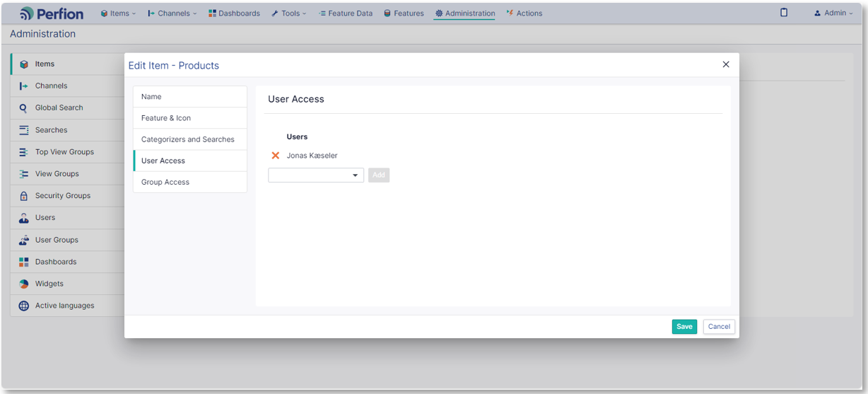Switch to Categorizers and Searches tab
868x394 pixels.
pos(190,139)
